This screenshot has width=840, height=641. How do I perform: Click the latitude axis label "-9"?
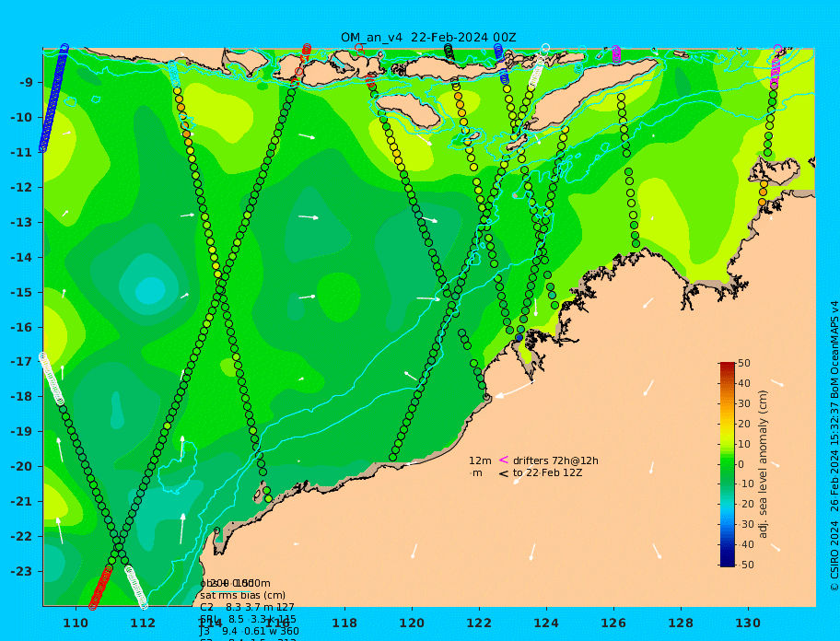pyautogui.click(x=27, y=83)
